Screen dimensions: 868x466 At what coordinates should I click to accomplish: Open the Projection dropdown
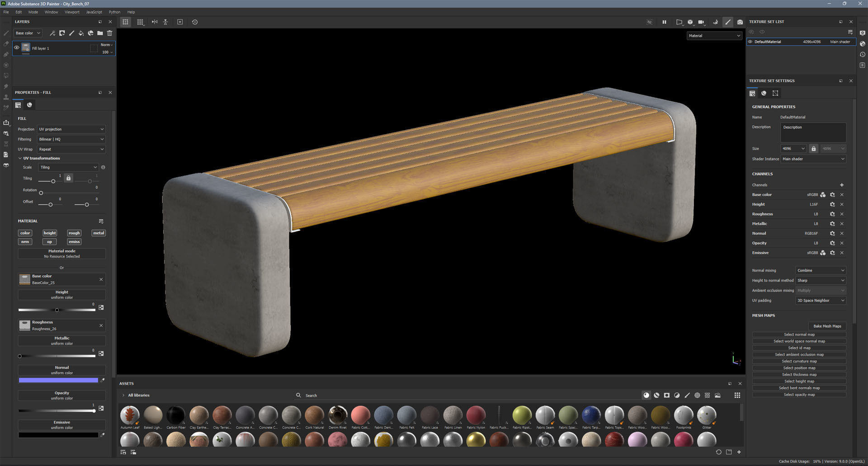[71, 129]
